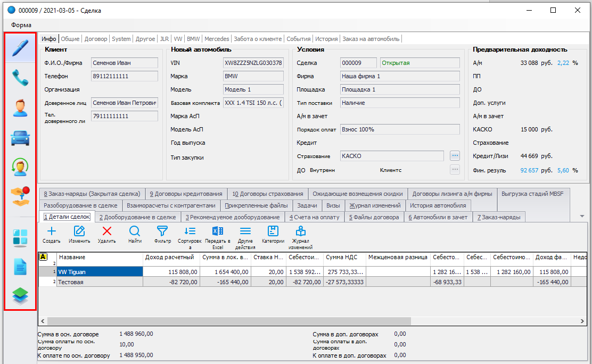Switch to the Договор tab

click(96, 39)
